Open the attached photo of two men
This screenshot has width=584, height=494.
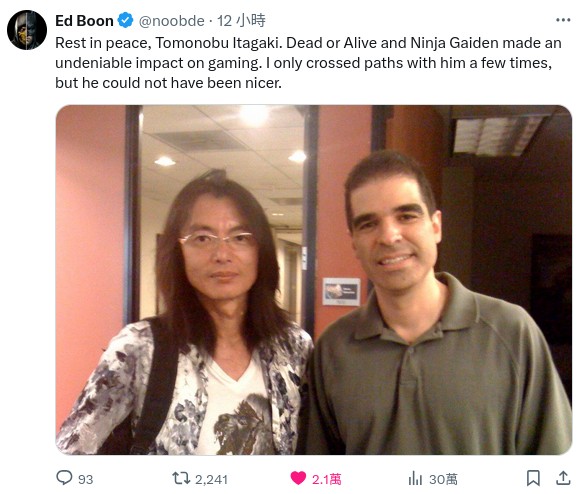tap(314, 280)
